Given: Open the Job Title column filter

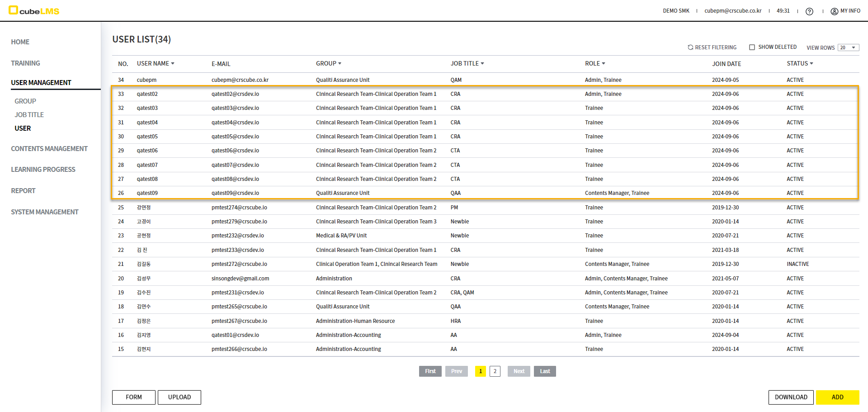Looking at the screenshot, I should point(482,64).
